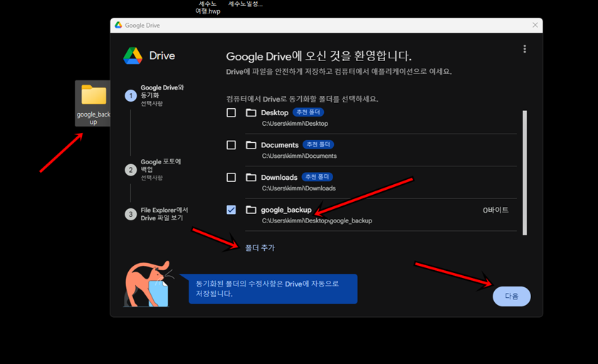Click the welcome heading text
598x364 pixels.
(x=318, y=56)
